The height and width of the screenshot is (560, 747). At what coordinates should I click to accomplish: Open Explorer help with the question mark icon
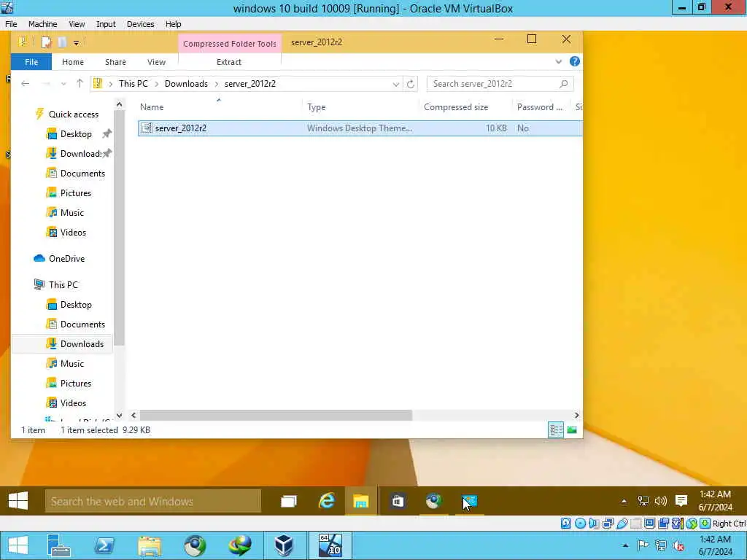pyautogui.click(x=575, y=61)
